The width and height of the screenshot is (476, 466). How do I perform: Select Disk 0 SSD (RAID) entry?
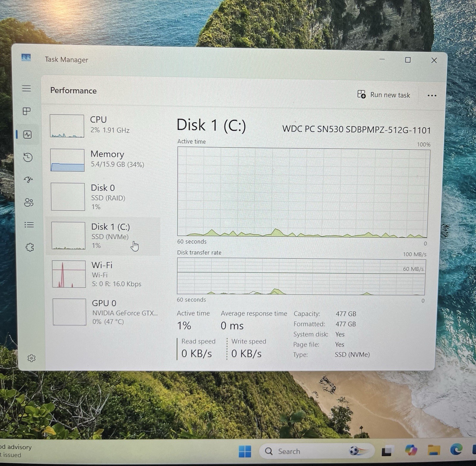point(104,197)
